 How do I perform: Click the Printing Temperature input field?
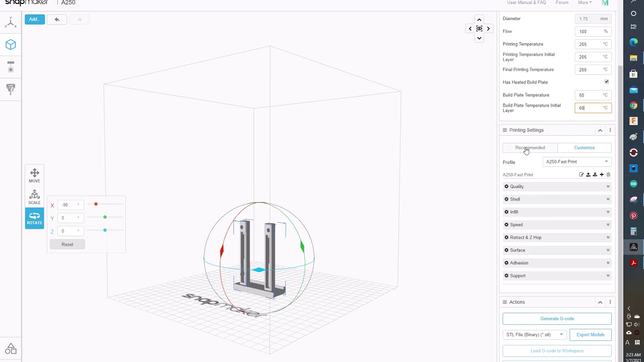(593, 44)
